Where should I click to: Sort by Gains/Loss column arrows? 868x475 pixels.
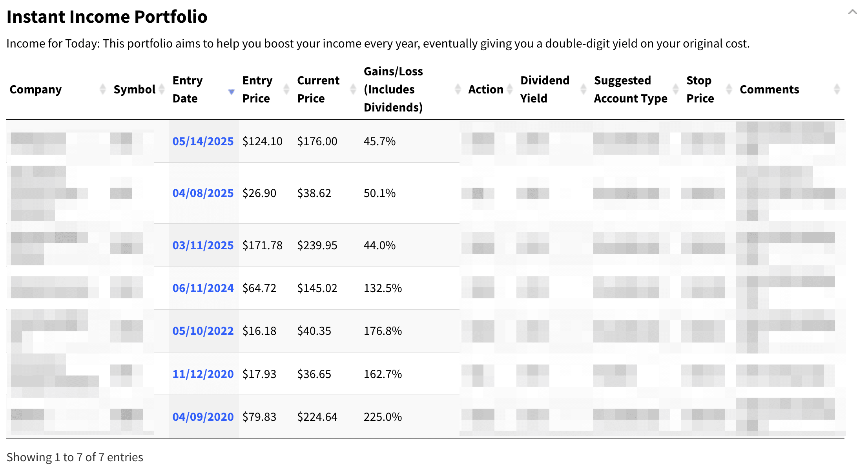(x=458, y=90)
